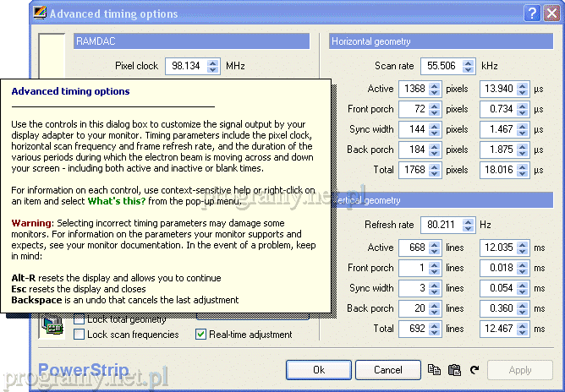Click the circular reset arrow icon
This screenshot has width=565, height=392.
(474, 370)
